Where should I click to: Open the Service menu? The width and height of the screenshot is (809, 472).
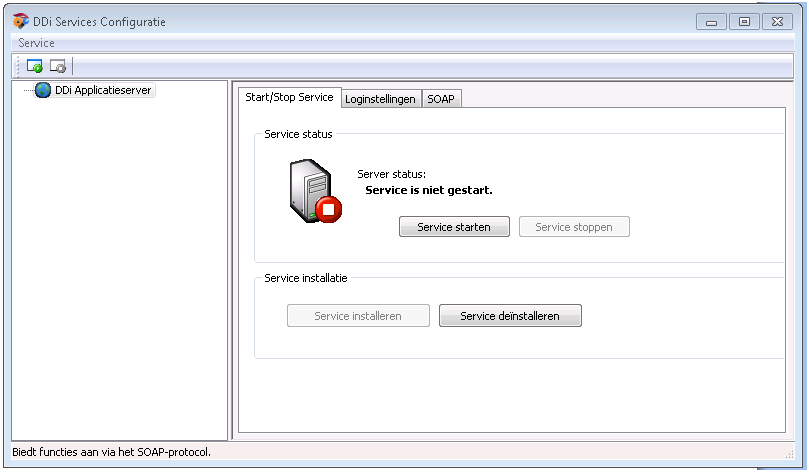point(36,43)
